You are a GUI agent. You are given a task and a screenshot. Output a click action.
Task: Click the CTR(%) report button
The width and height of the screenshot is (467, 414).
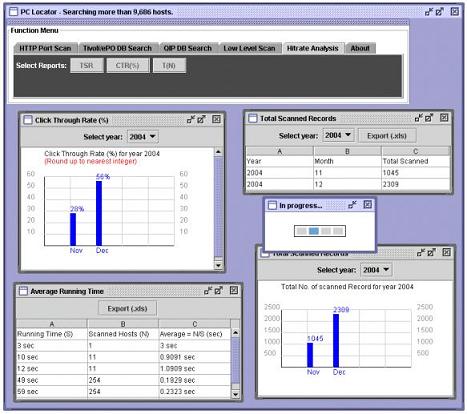(127, 65)
